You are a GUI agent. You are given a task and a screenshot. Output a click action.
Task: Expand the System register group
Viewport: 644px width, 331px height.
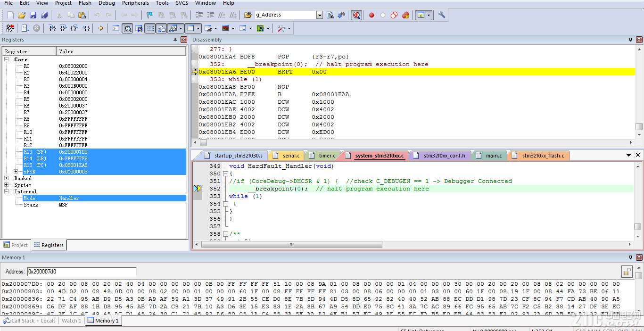pos(7,185)
